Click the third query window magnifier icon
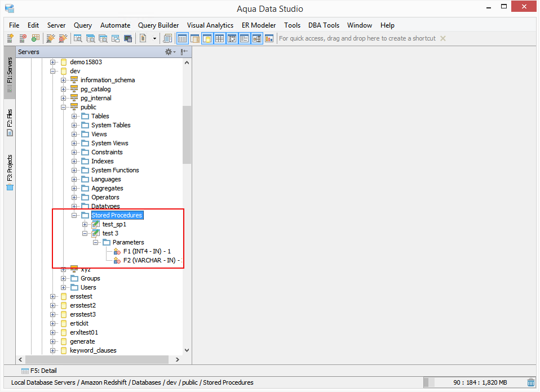Viewport: 540px width, 392px height. pyautogui.click(x=103, y=38)
